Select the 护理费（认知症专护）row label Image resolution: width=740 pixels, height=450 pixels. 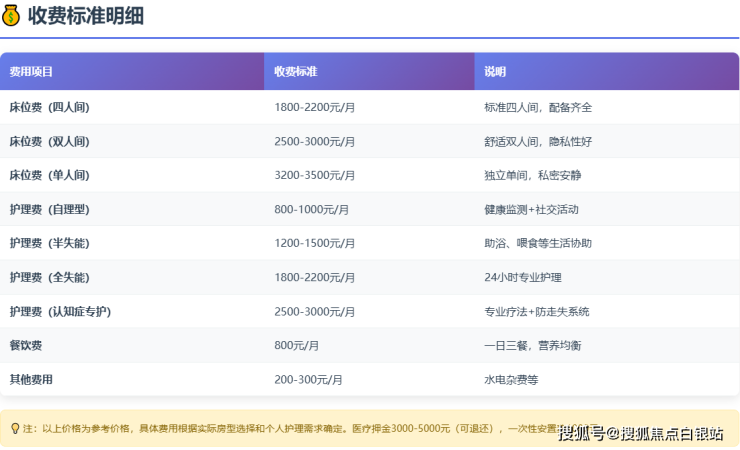(60, 312)
